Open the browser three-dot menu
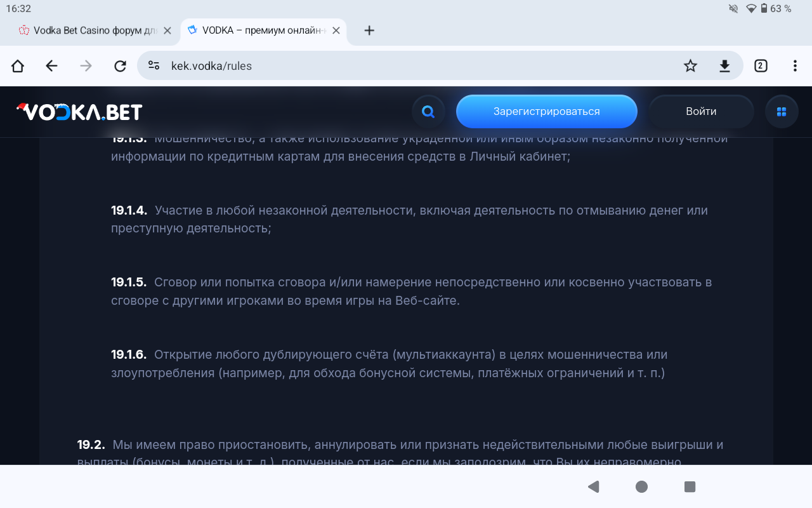 [x=795, y=66]
